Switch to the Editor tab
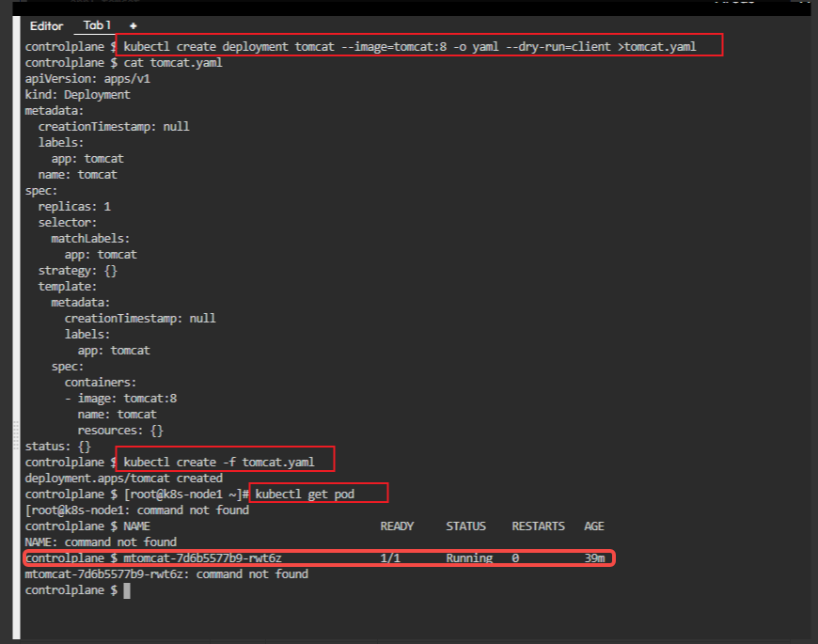The image size is (818, 644). (46, 25)
